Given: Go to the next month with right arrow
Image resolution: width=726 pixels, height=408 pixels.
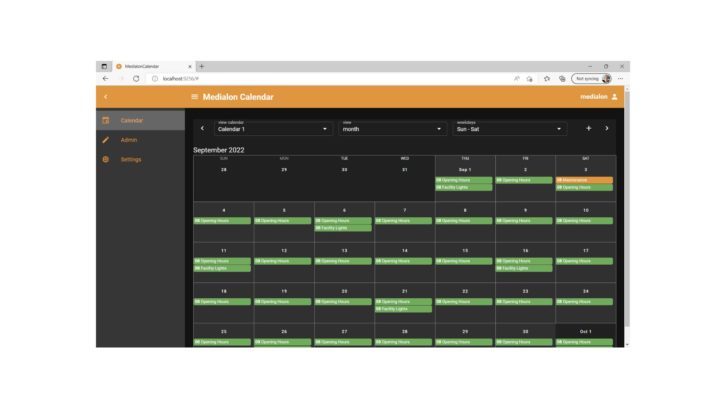Looking at the screenshot, I should pyautogui.click(x=607, y=128).
